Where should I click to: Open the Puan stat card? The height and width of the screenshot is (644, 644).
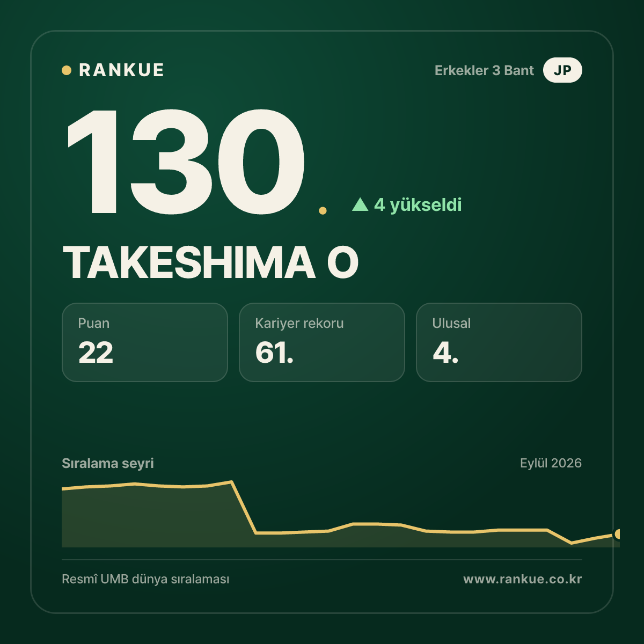(x=145, y=342)
